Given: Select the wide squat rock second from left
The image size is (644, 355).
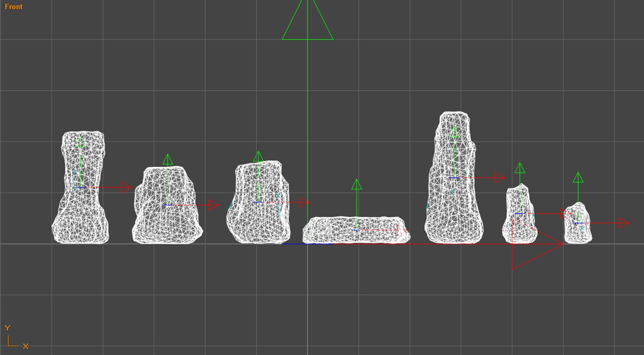Looking at the screenshot, I should [167, 205].
